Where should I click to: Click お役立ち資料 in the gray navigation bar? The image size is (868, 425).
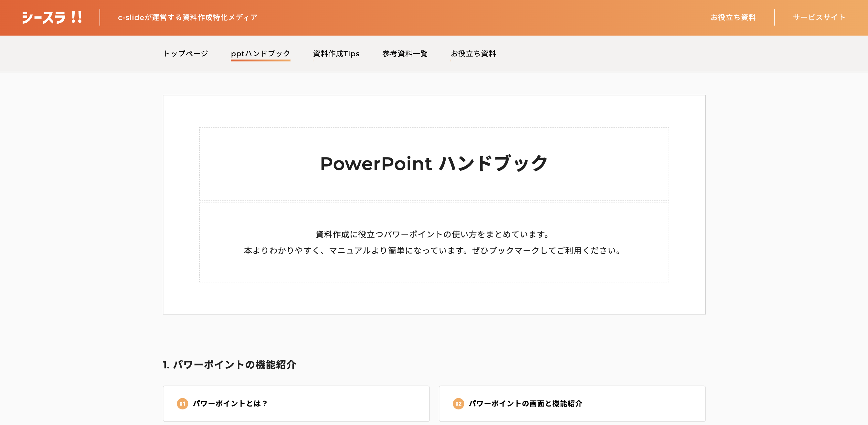[473, 54]
